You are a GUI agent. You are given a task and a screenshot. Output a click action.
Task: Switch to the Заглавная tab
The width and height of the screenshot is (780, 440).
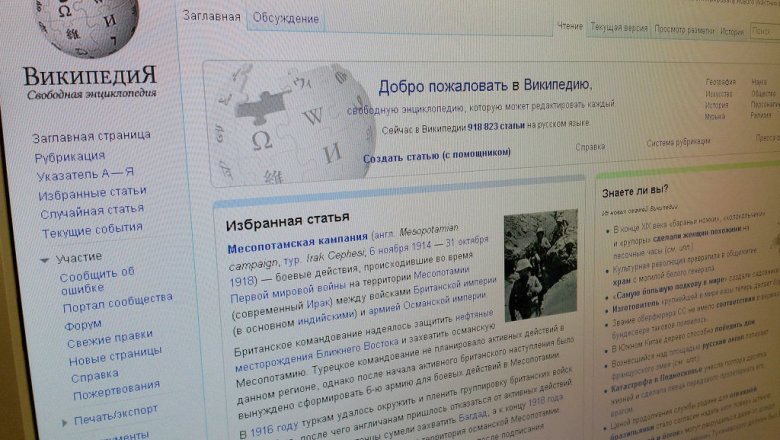(211, 16)
